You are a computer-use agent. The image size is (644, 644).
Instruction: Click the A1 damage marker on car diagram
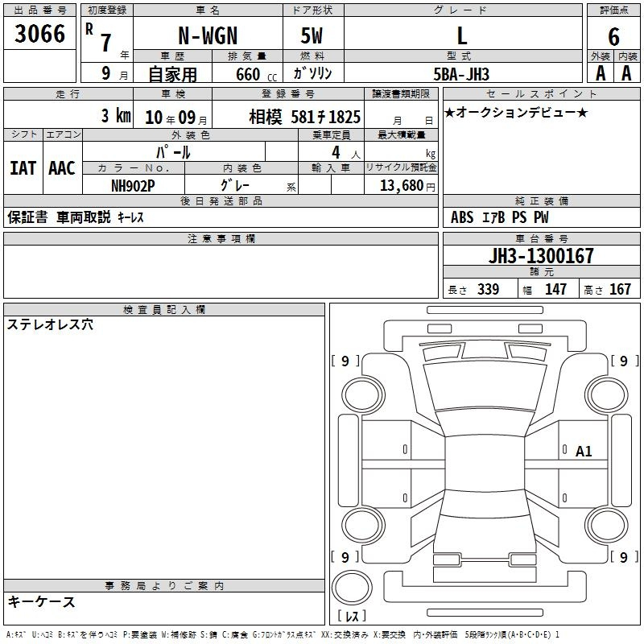pyautogui.click(x=584, y=452)
